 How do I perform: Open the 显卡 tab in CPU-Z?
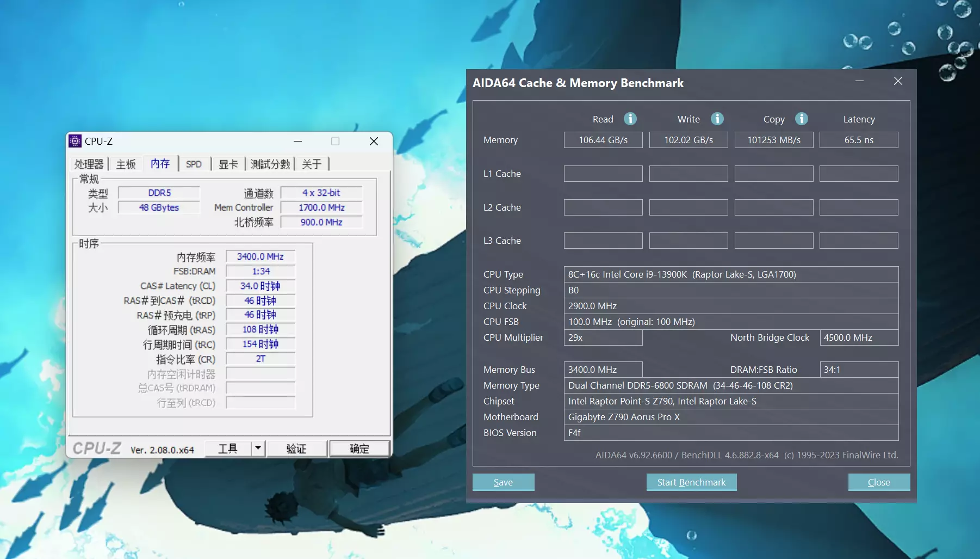(228, 164)
